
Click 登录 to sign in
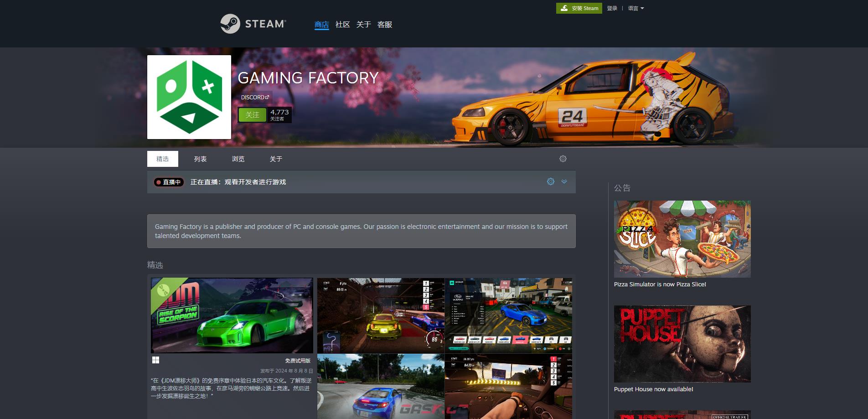pos(612,8)
